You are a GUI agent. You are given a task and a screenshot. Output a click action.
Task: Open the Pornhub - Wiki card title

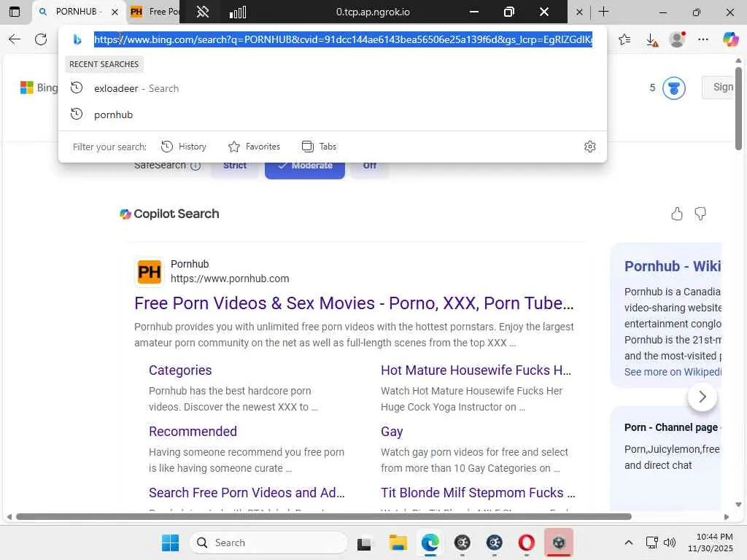tap(673, 266)
